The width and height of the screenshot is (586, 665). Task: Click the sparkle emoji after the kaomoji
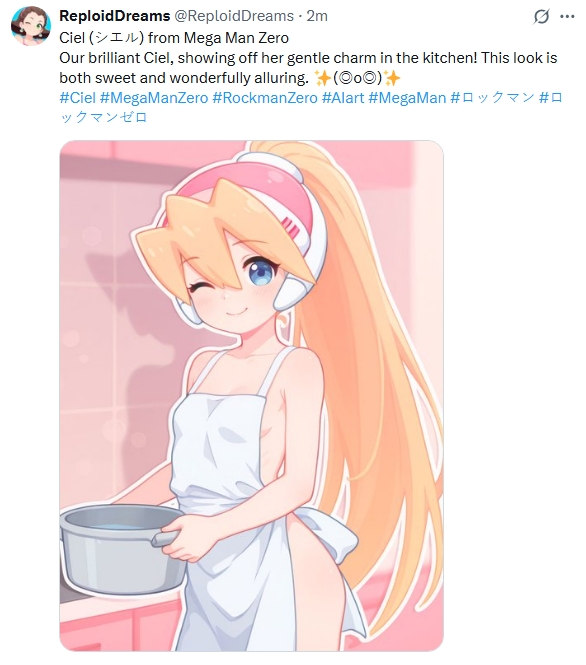point(392,78)
